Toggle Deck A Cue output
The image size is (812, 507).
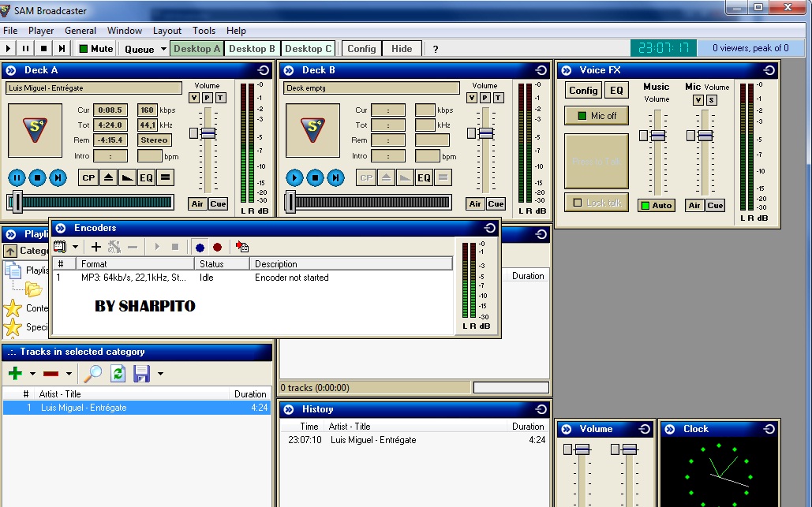[218, 204]
